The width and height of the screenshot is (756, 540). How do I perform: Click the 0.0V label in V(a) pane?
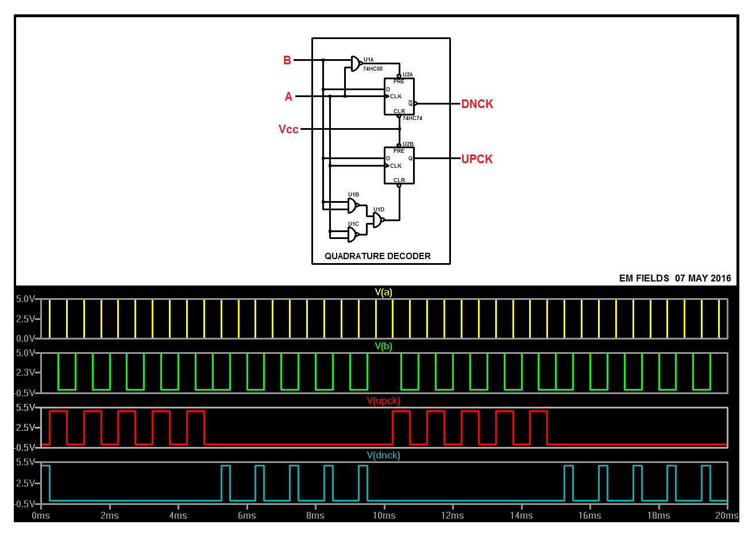pyautogui.click(x=26, y=338)
